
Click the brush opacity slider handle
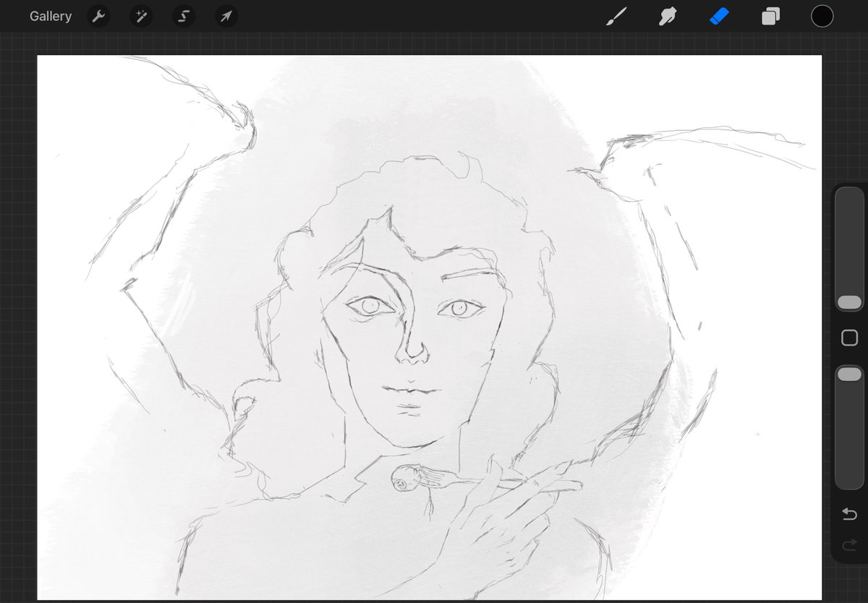(x=849, y=374)
